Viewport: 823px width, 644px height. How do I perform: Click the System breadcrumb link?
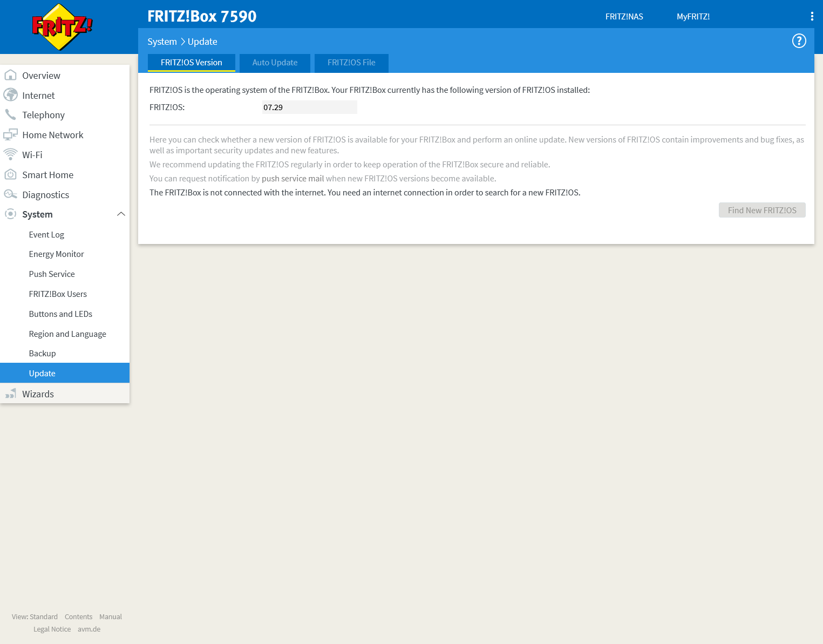pos(162,42)
